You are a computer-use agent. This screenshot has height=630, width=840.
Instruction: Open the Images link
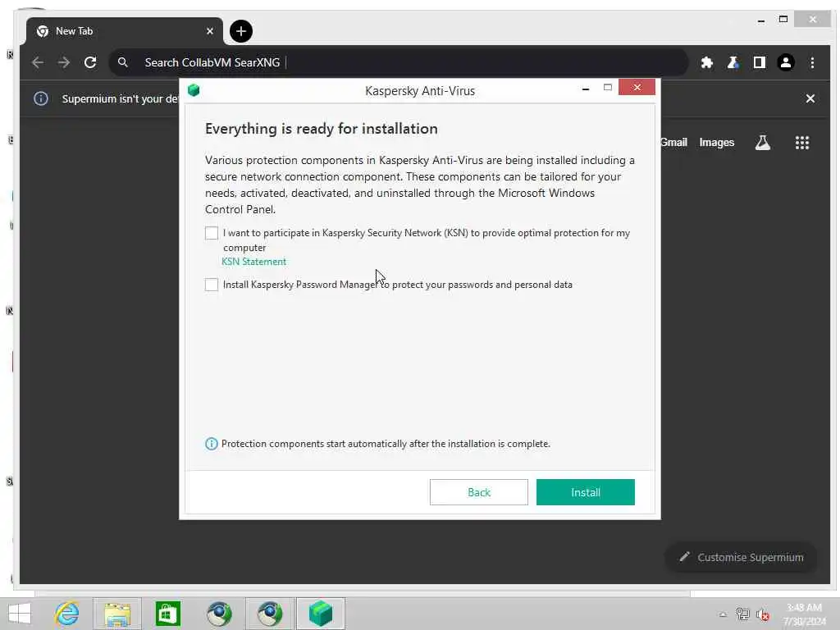[x=716, y=143]
